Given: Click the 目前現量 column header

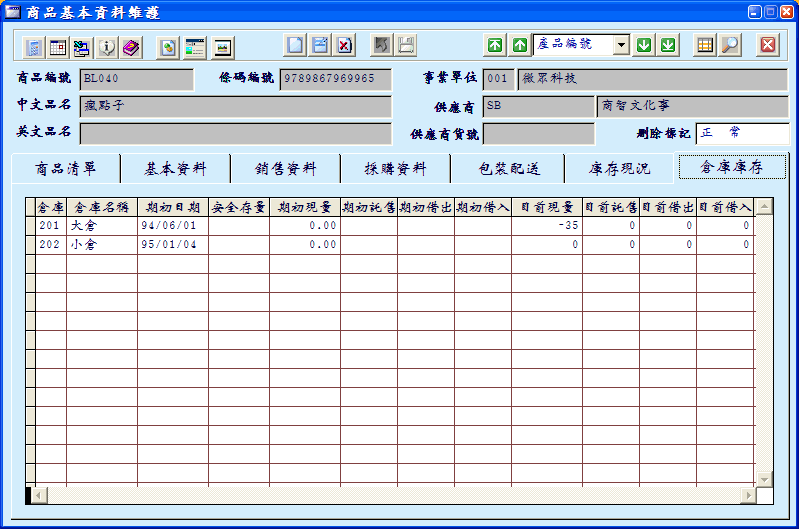Looking at the screenshot, I should 547,207.
